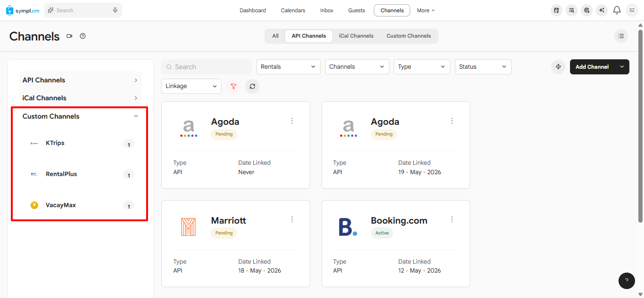Click the '12 - May - 2026' date

coord(420,271)
